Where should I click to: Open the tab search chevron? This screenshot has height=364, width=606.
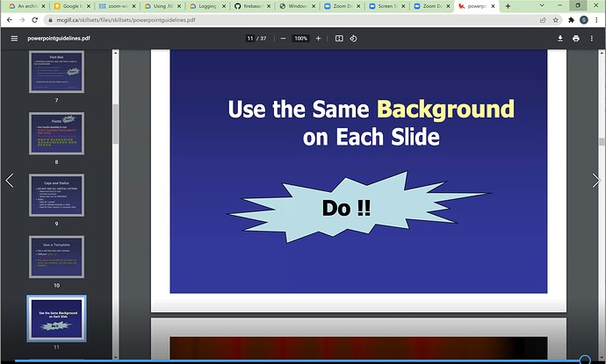tap(542, 6)
